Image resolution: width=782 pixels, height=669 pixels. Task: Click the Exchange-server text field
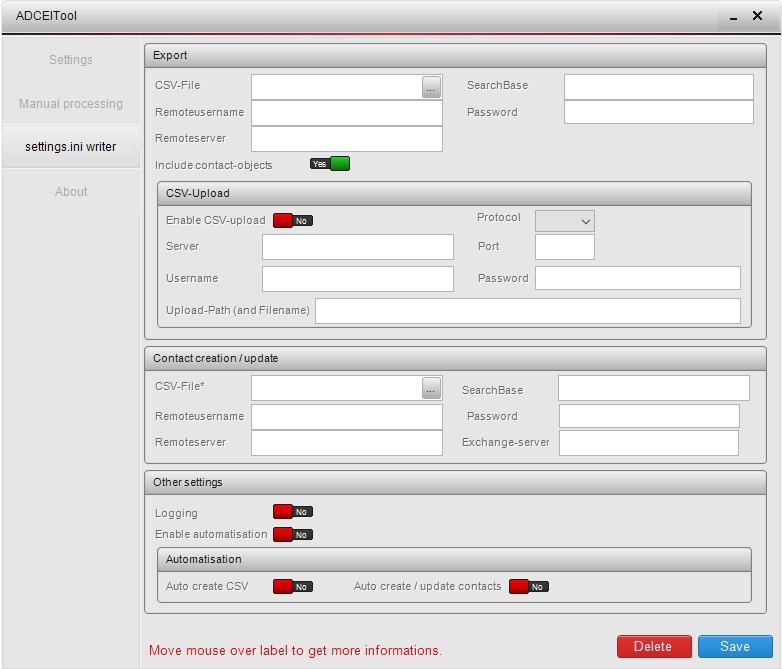click(648, 443)
